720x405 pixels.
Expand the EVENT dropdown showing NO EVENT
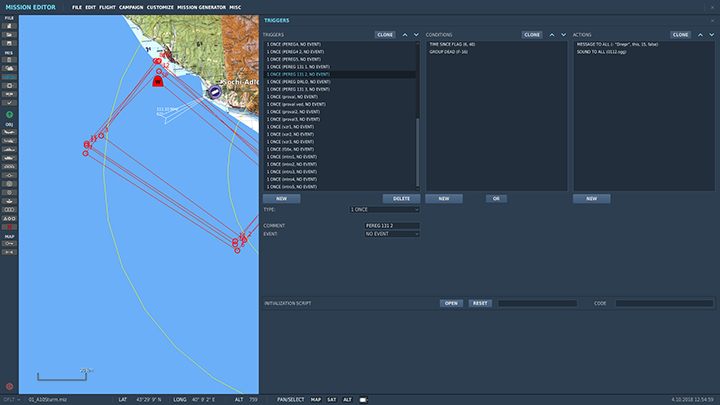[392, 234]
